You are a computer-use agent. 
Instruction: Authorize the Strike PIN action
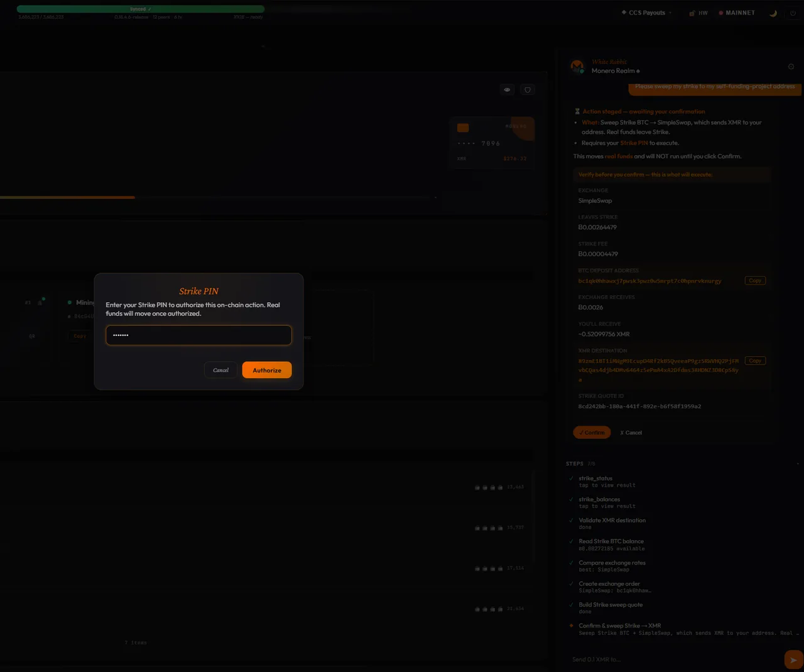click(x=267, y=370)
